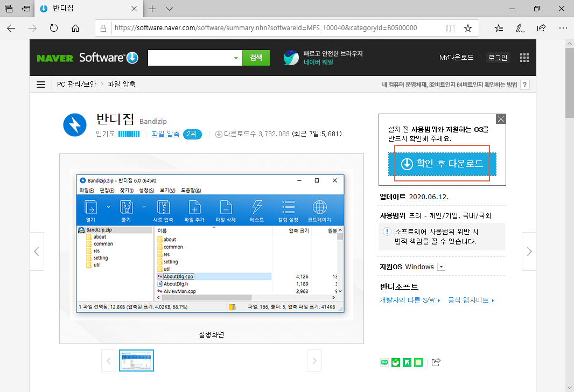Open tabs you've set aside
This screenshot has width=574, height=392.
click(9, 9)
